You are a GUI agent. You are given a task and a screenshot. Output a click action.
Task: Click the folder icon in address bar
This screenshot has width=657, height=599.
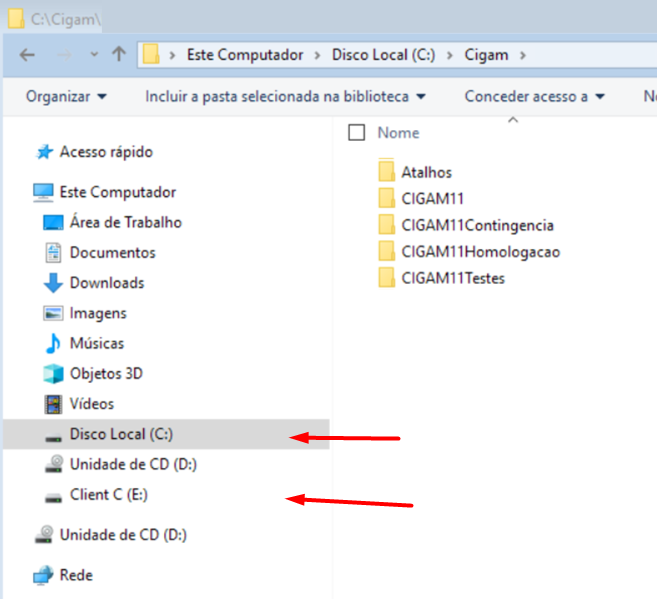[151, 54]
